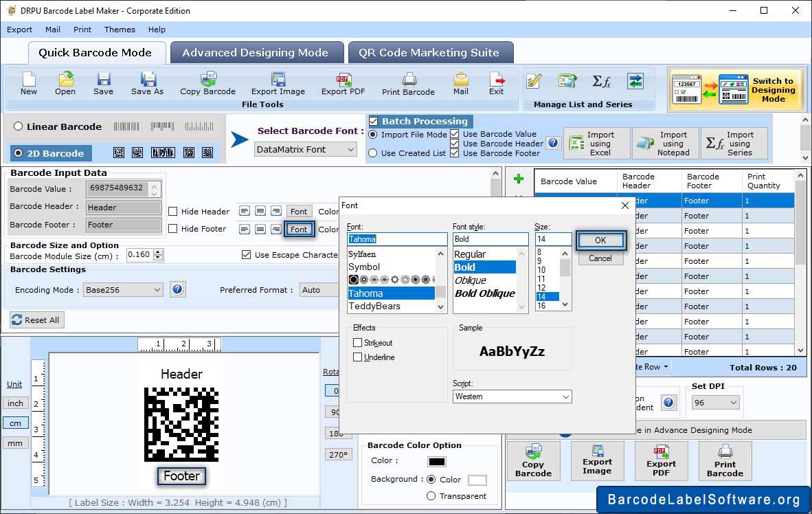
Task: Open the Export menu
Action: (20, 30)
